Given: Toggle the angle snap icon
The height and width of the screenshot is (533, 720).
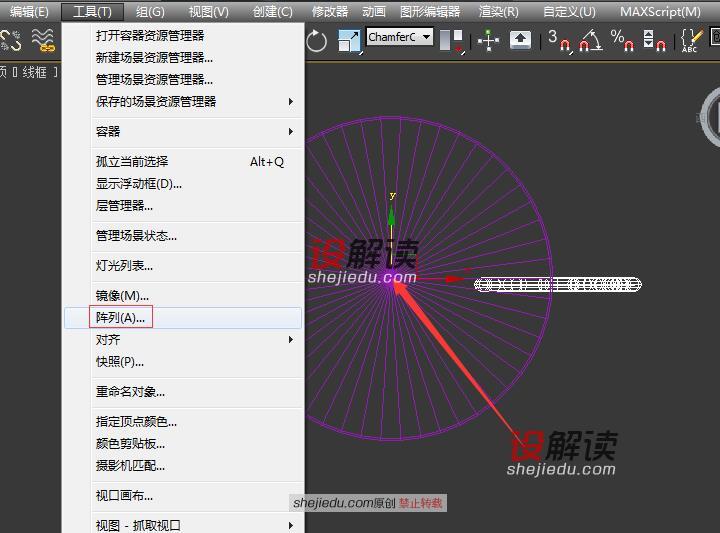Looking at the screenshot, I should 591,40.
